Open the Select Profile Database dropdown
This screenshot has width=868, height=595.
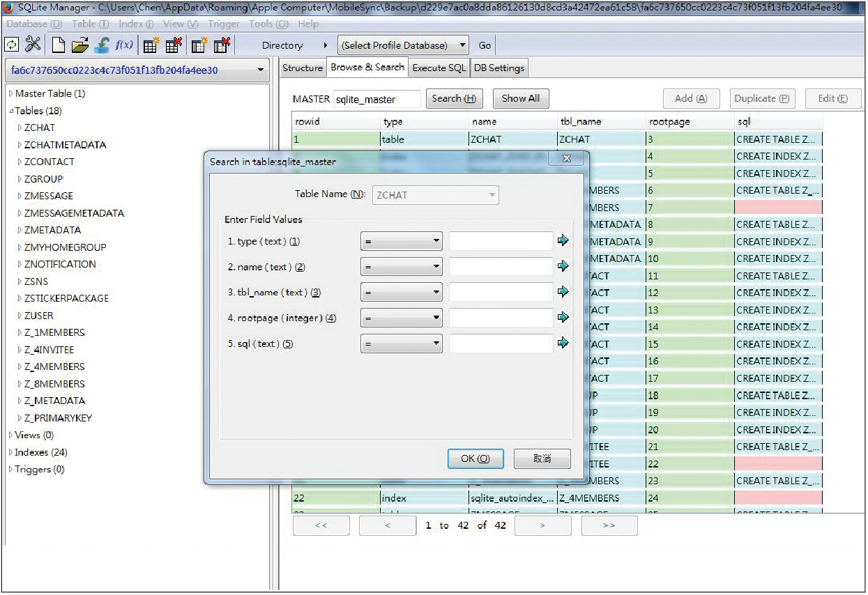point(403,45)
